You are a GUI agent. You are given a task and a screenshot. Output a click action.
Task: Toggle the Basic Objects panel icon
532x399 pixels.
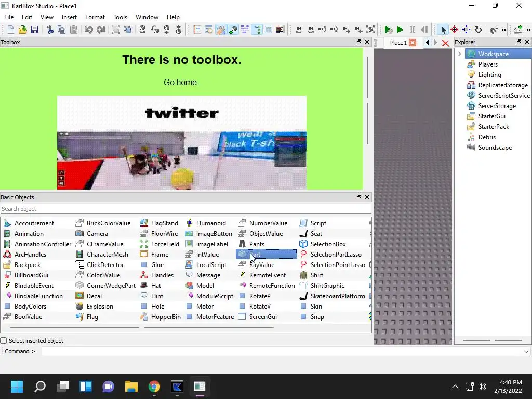(x=233, y=30)
